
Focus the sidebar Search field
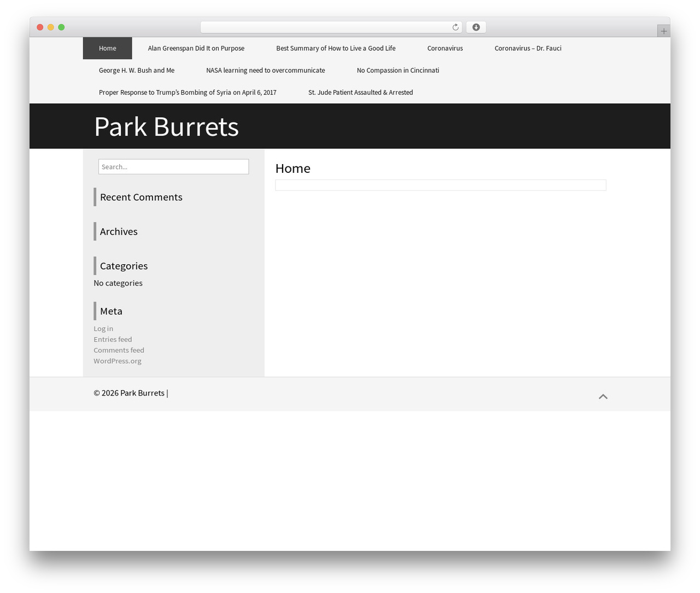click(x=173, y=167)
